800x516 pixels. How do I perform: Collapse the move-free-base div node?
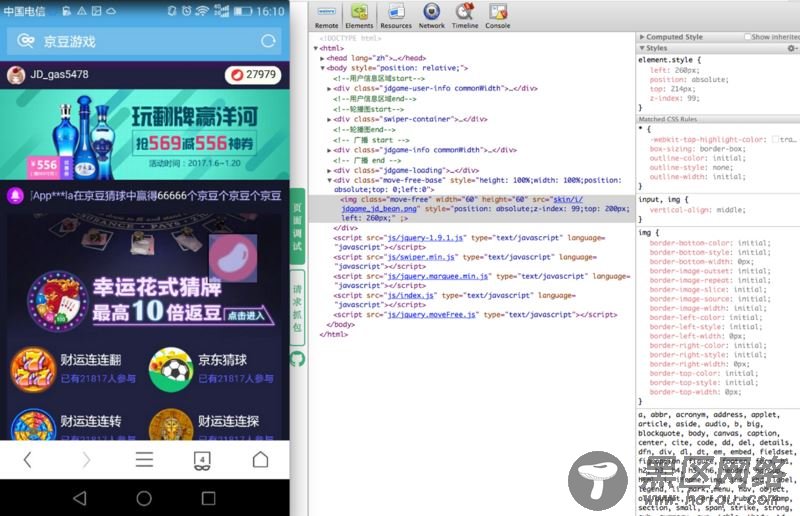[x=329, y=180]
